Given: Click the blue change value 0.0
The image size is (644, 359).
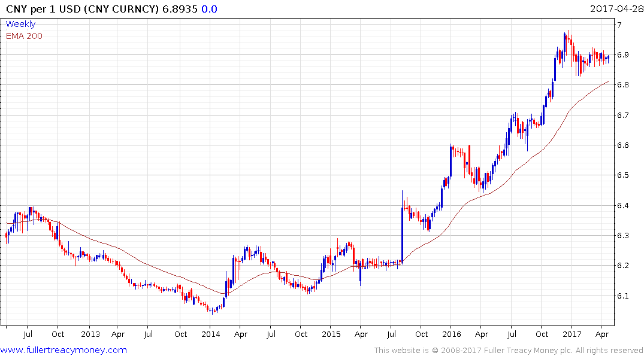Looking at the screenshot, I should coord(209,9).
